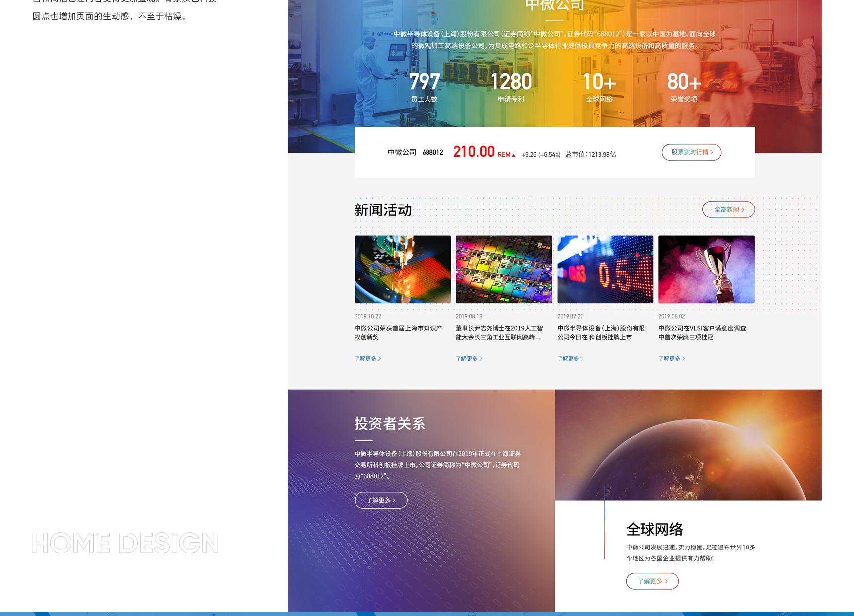This screenshot has width=854, height=616.
Task: Click the 80+ 荣誉奖项 statistic
Action: pos(684,87)
